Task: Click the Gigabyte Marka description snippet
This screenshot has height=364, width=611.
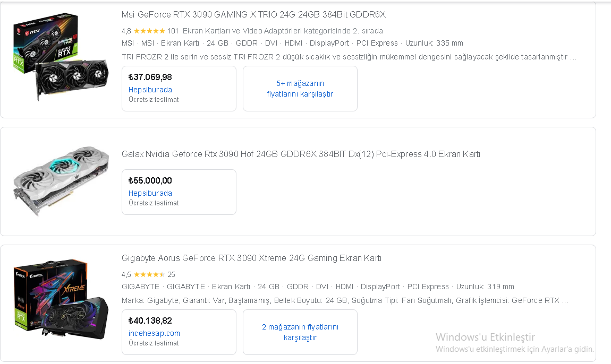Action: coord(344,300)
